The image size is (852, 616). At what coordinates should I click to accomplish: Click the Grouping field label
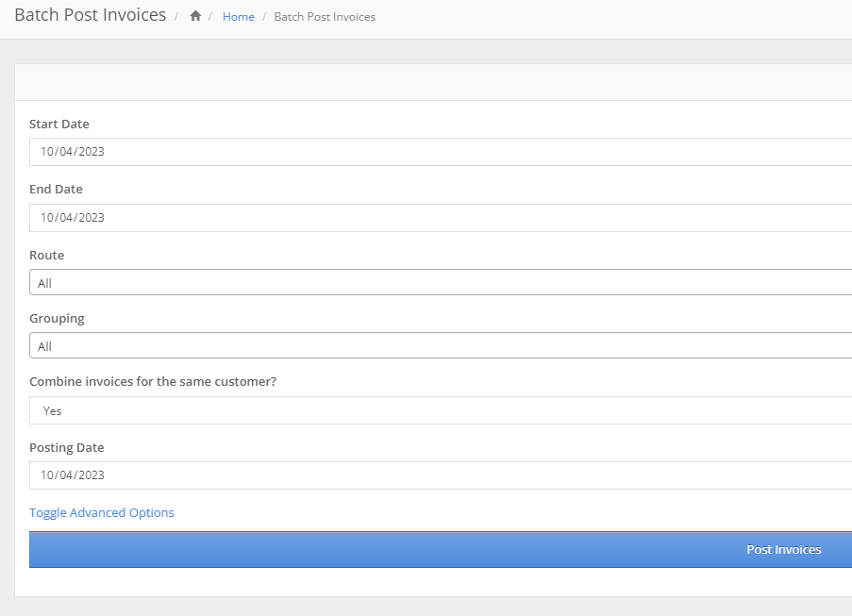point(57,319)
